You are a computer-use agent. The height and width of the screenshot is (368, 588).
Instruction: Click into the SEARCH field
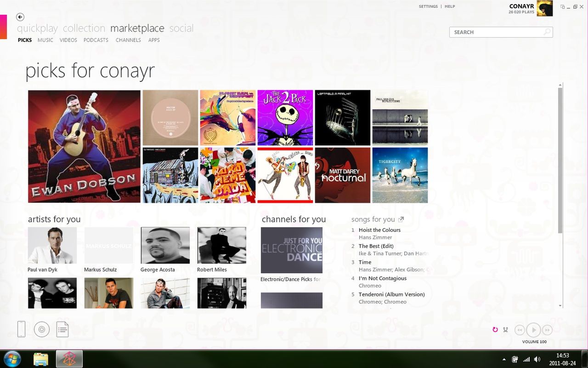tap(501, 32)
